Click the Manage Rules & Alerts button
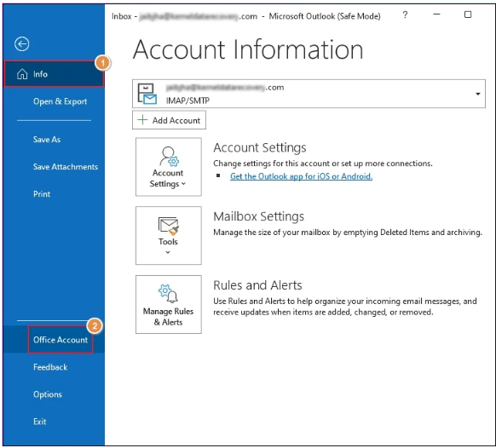 168,304
